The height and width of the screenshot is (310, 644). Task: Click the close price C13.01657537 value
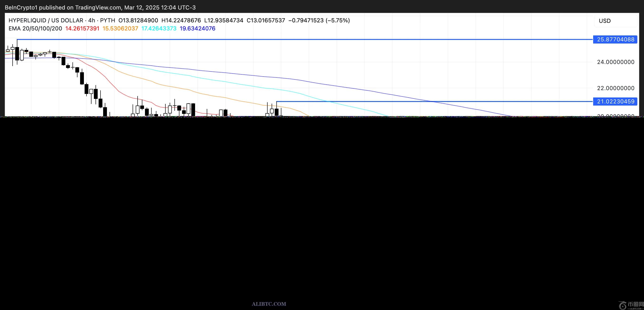click(x=266, y=20)
